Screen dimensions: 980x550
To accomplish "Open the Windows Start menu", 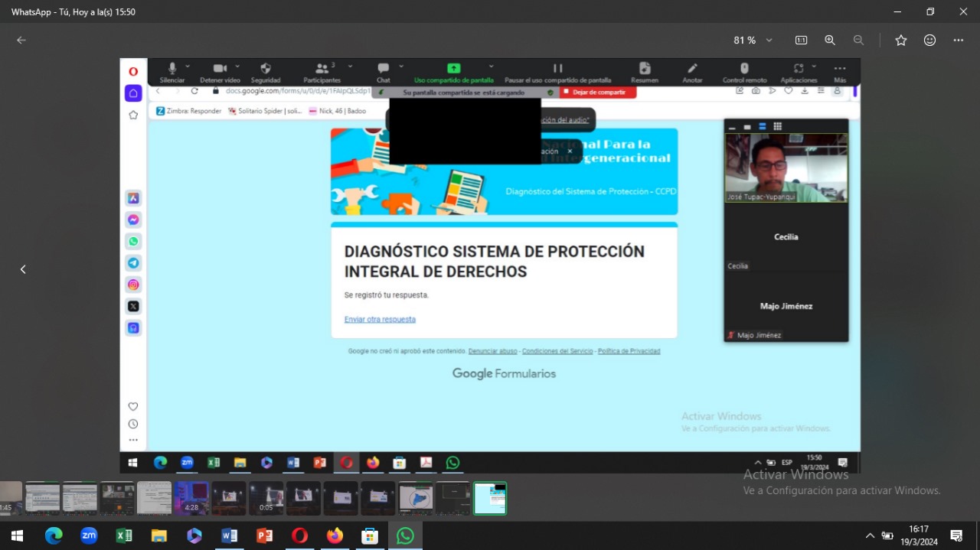I will coord(17,535).
